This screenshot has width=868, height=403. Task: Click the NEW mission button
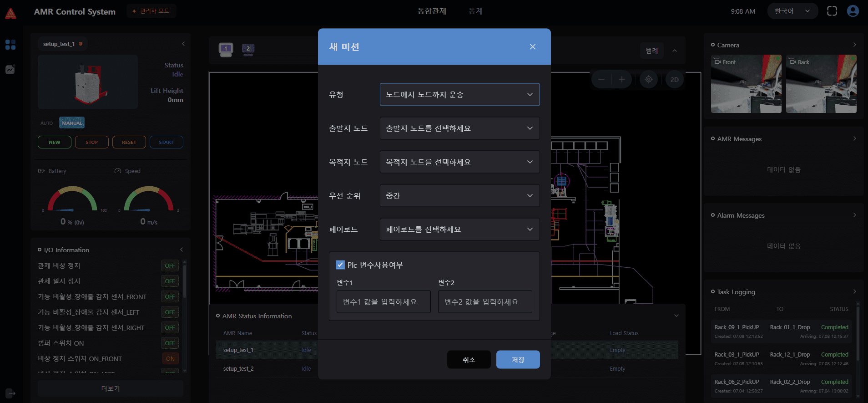pyautogui.click(x=54, y=142)
